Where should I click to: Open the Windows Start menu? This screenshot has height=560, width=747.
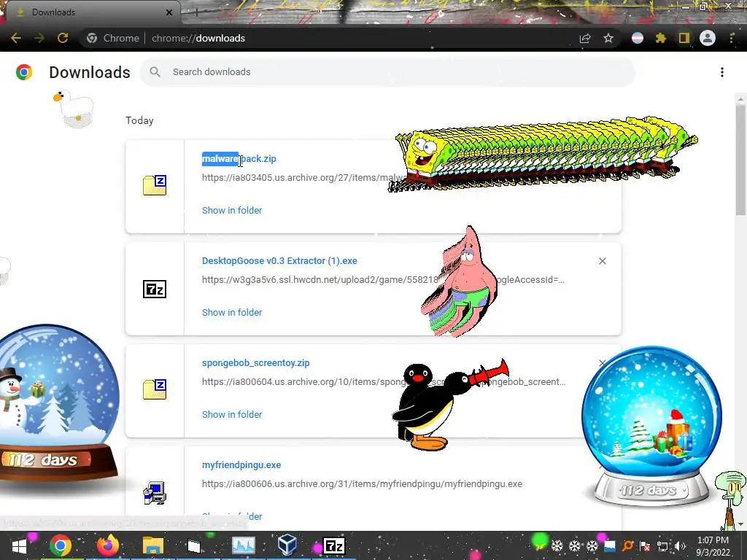pos(20,545)
